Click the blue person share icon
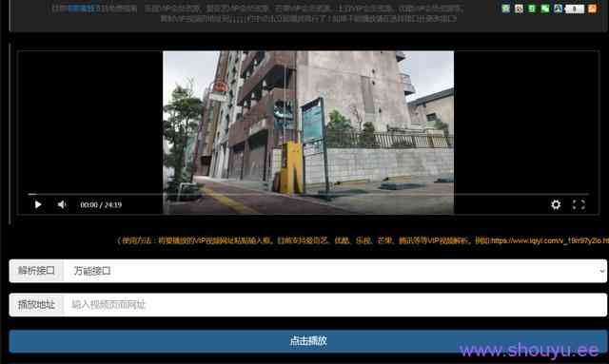Viewport: 609px width, 364px height. [559, 9]
